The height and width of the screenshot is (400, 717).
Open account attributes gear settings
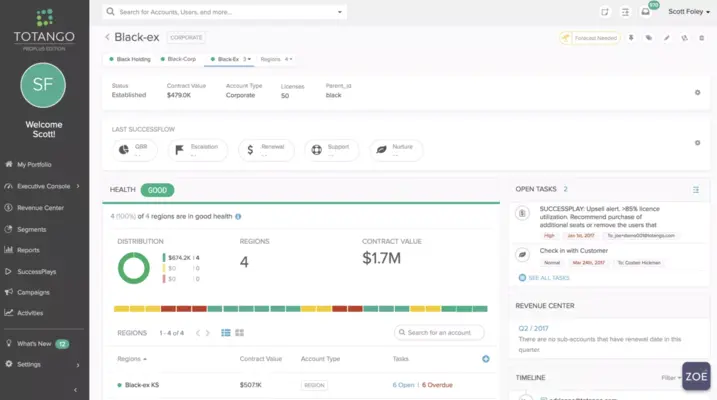[x=697, y=92]
